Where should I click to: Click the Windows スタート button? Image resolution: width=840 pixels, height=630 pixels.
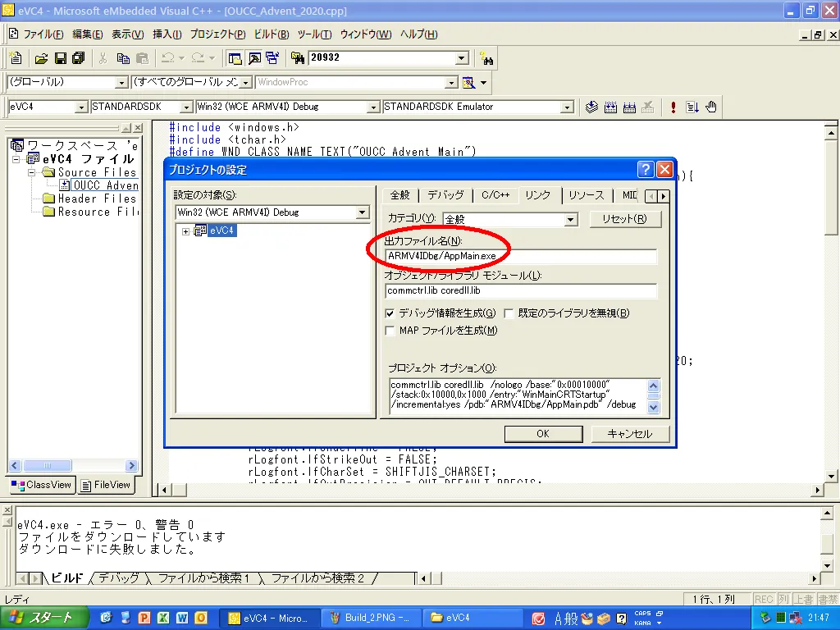(x=44, y=618)
